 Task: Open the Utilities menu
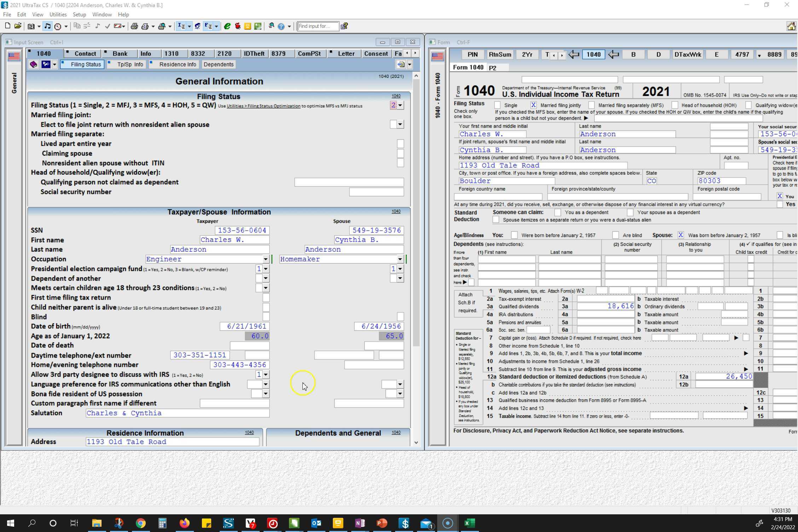coord(58,15)
